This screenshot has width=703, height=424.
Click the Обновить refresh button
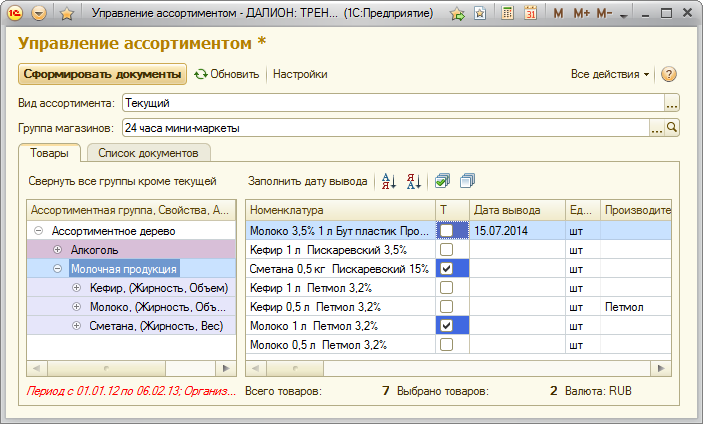point(227,74)
